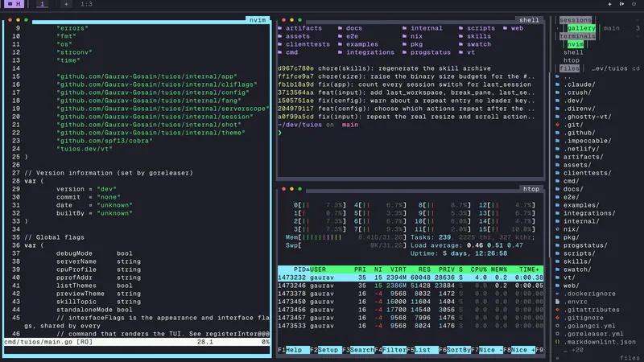
Task: Go to parent directory '..' in files
Action: tap(568, 76)
